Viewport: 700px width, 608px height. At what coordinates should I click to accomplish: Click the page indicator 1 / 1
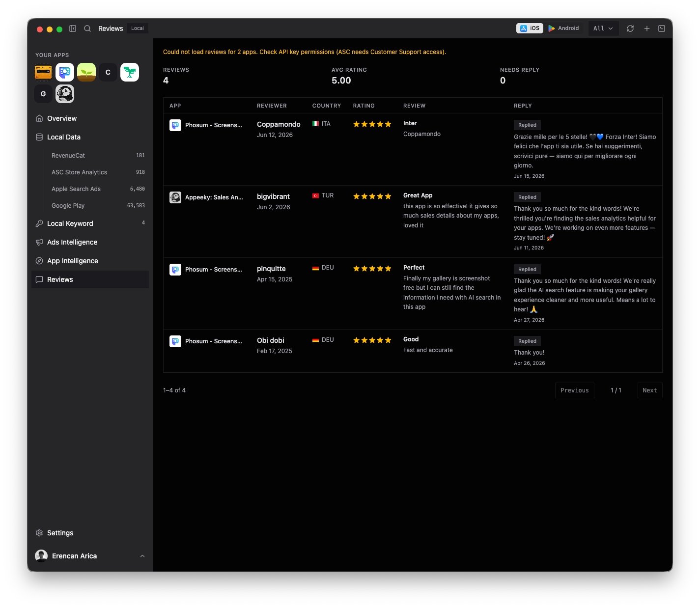(616, 390)
